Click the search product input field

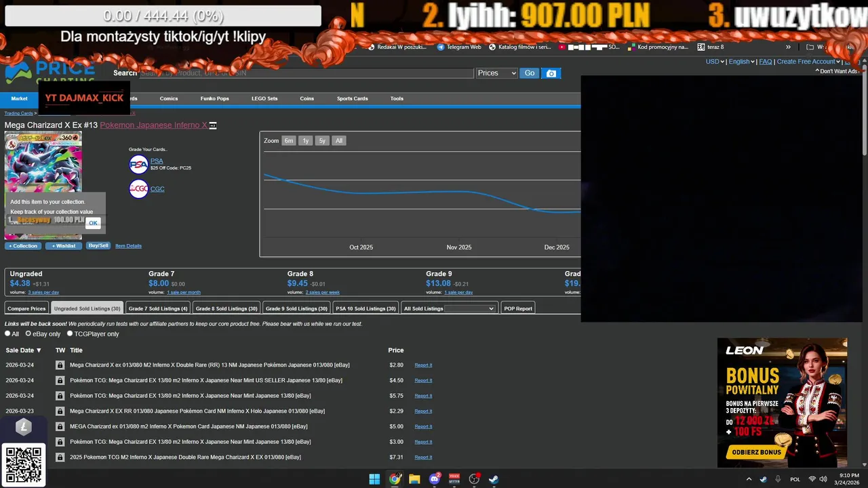click(x=307, y=73)
